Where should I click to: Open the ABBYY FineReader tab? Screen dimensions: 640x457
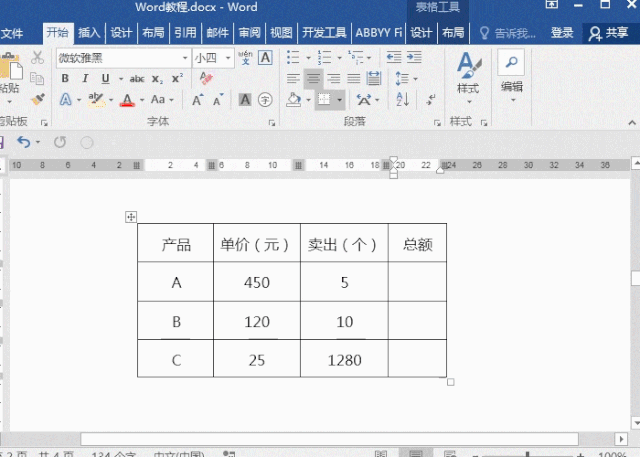[x=378, y=33]
